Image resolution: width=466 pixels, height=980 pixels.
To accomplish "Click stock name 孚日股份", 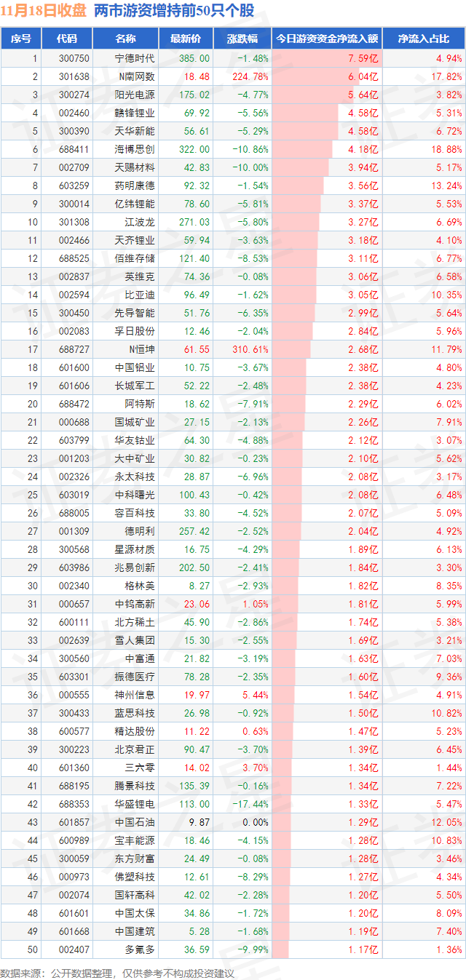I will (135, 331).
